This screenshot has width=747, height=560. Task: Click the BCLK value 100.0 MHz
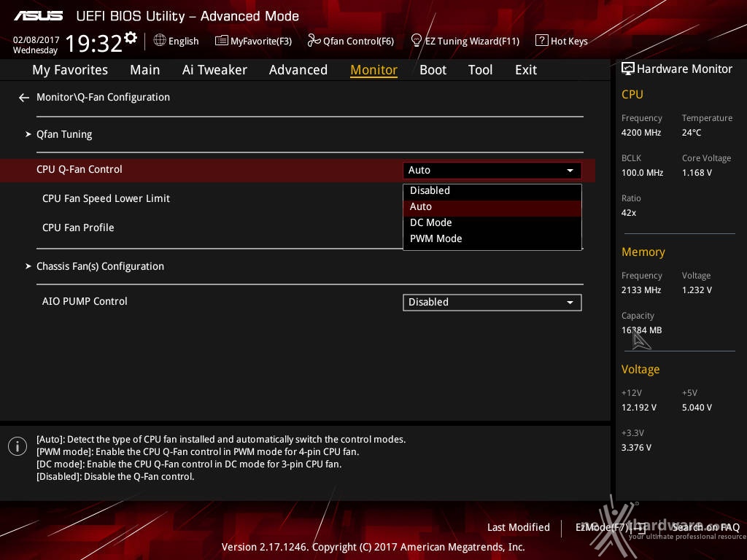(x=642, y=173)
